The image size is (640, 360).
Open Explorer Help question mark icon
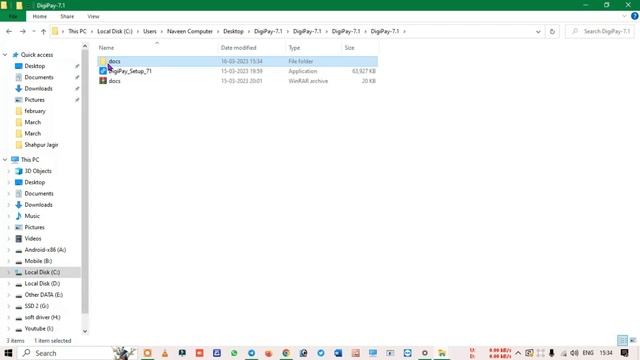635,16
